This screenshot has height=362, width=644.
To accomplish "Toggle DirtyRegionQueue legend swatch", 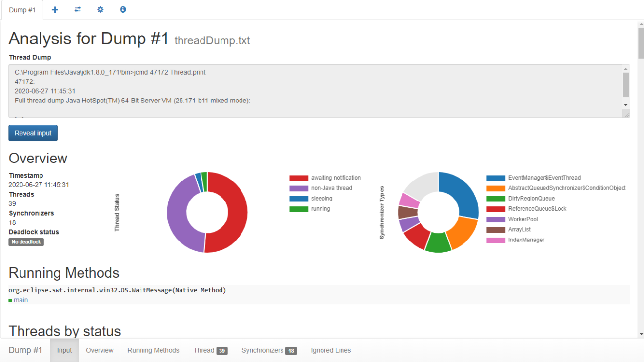I will 496,199.
